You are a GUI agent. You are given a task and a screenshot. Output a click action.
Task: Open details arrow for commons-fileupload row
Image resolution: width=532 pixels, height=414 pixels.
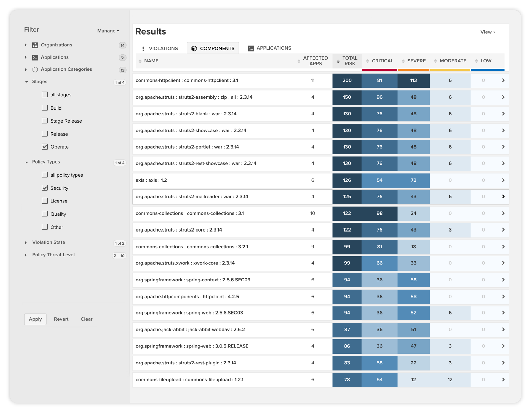point(503,380)
